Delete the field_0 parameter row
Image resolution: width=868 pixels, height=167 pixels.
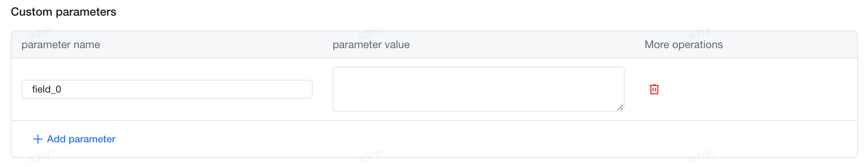point(654,89)
